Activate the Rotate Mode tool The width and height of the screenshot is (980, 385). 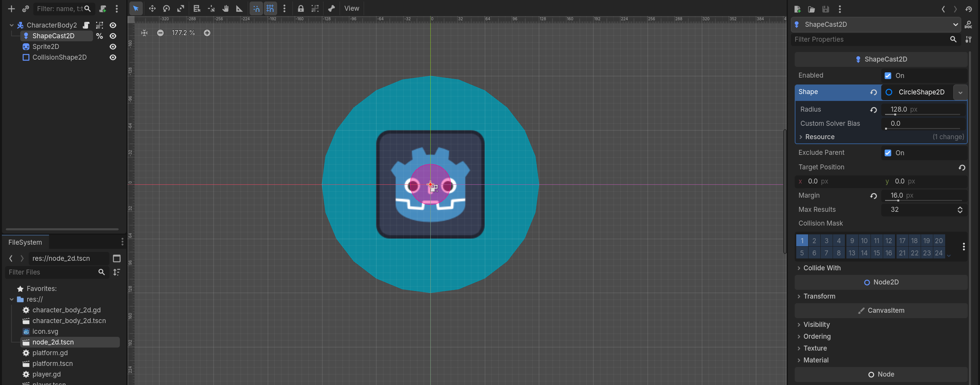coord(167,8)
